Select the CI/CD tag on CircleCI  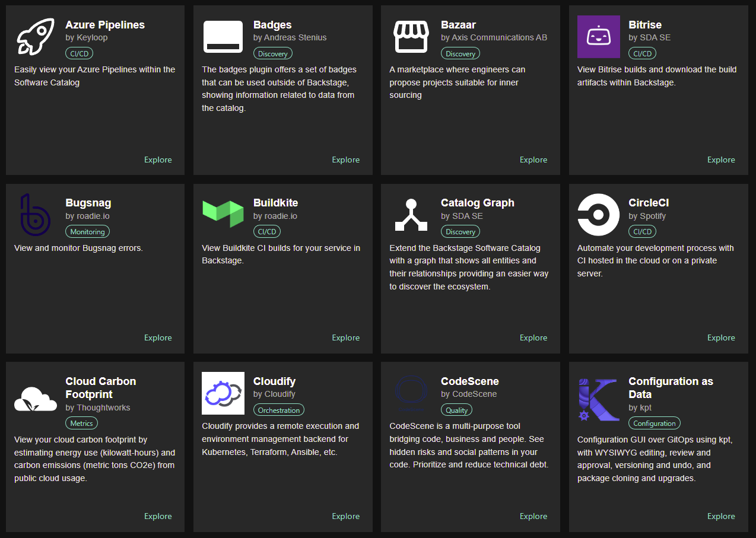click(643, 231)
